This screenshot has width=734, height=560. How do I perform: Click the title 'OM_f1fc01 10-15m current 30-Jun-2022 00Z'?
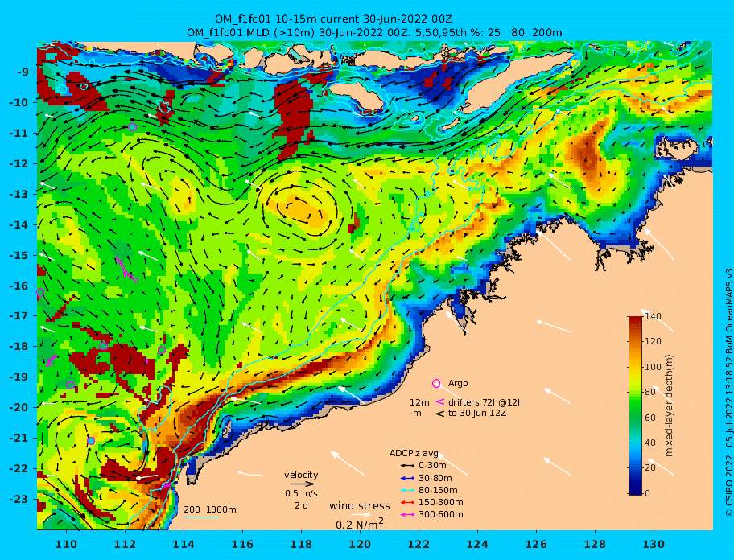click(x=333, y=19)
